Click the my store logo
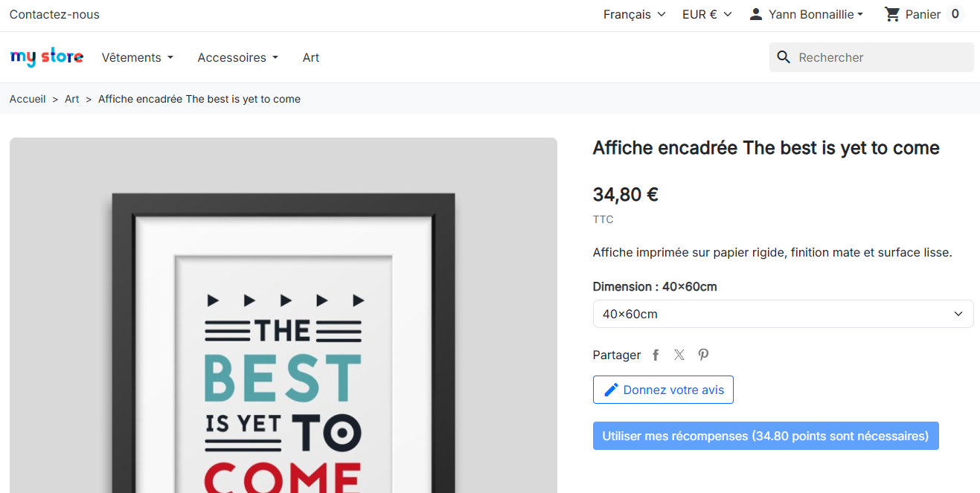The width and height of the screenshot is (980, 493). pyautogui.click(x=47, y=57)
